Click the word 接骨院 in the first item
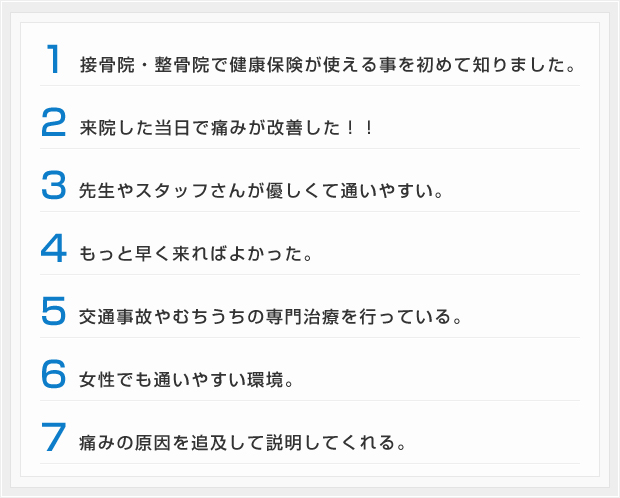620x498 pixels. [107, 64]
